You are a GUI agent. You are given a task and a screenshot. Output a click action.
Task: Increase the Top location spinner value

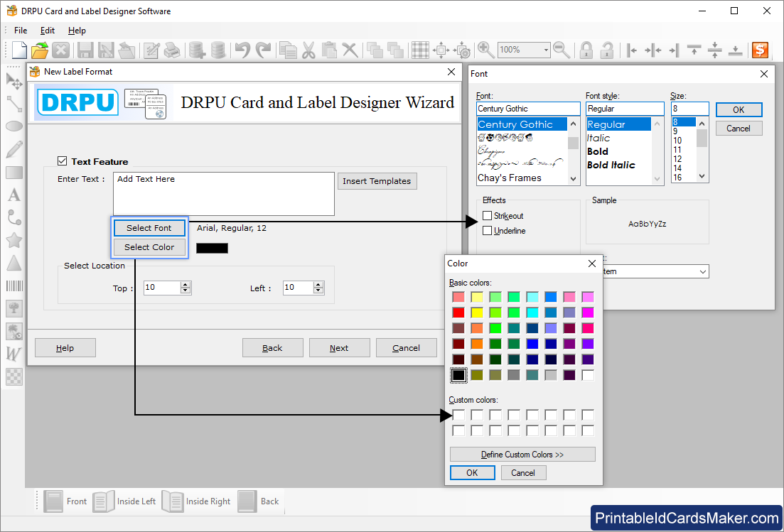tap(186, 285)
